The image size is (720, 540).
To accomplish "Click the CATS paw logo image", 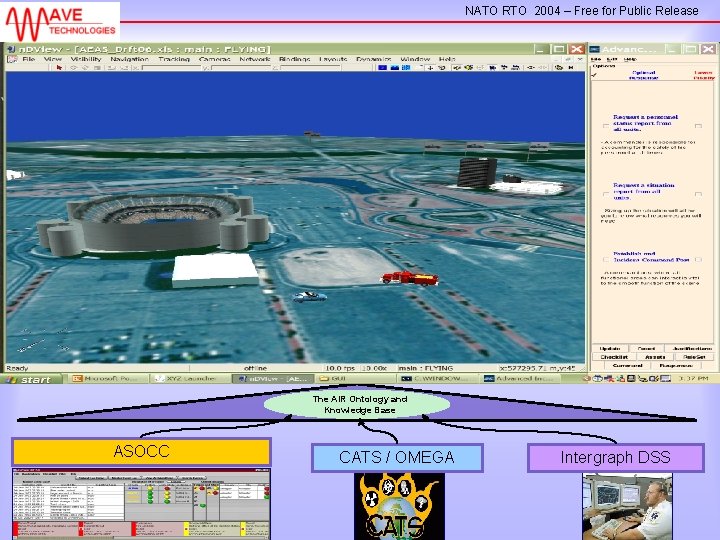I will [399, 506].
